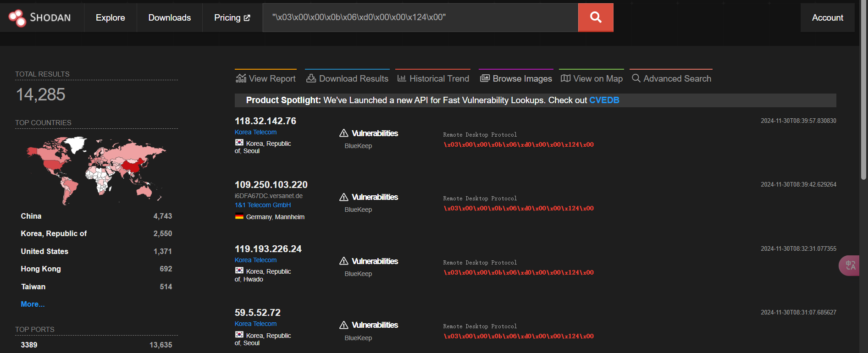The width and height of the screenshot is (868, 353).
Task: Click inside the search query field
Action: click(x=420, y=17)
